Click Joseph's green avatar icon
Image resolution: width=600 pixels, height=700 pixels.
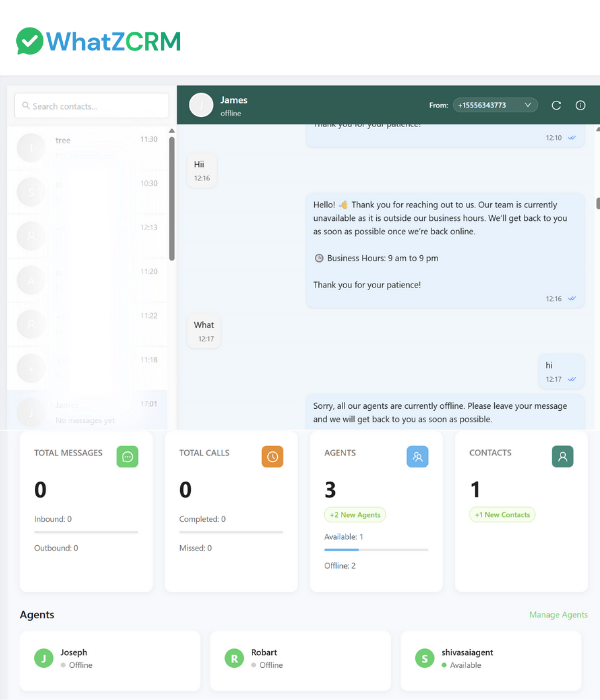point(43,658)
